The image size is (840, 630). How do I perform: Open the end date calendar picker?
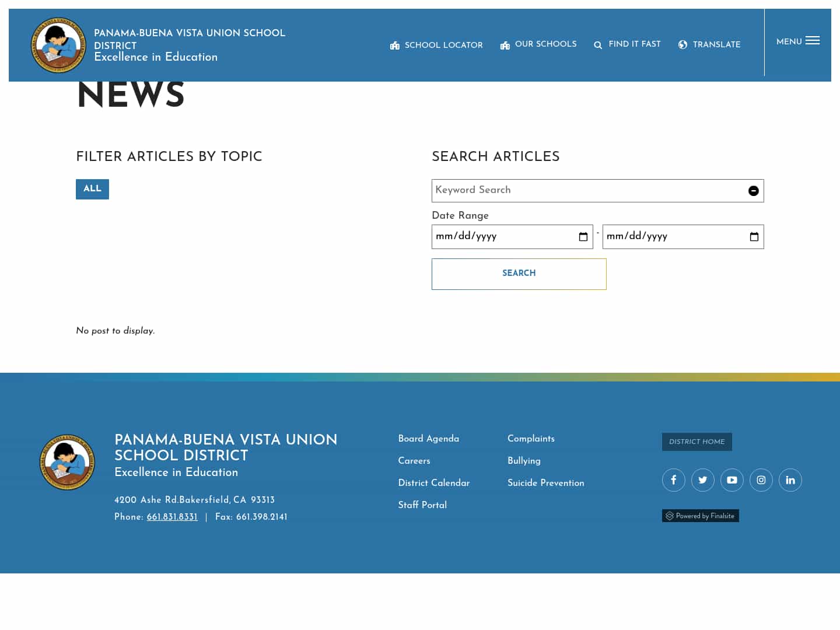pyautogui.click(x=753, y=236)
